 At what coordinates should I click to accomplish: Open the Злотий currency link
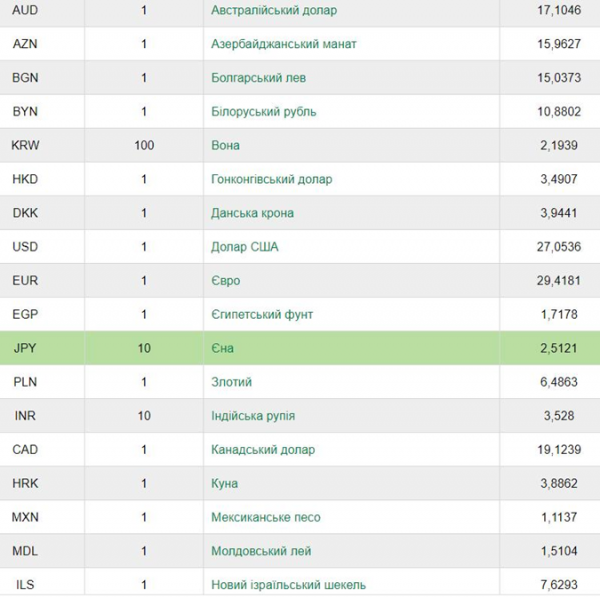click(232, 382)
